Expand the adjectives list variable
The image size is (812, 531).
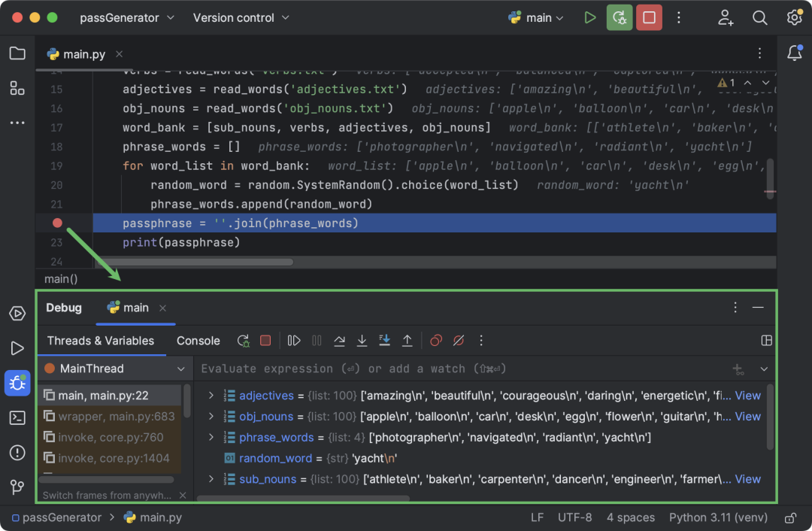tap(211, 396)
